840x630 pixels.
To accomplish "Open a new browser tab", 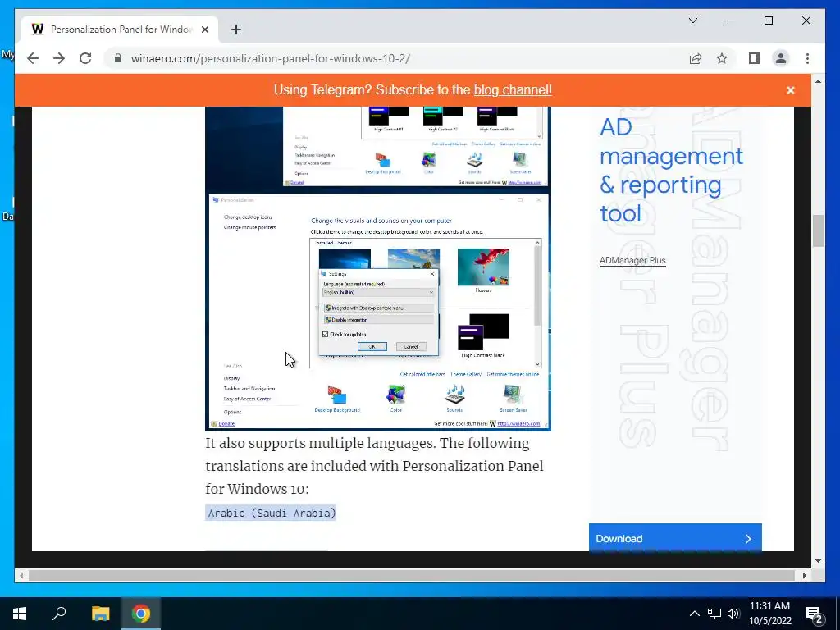I will point(236,30).
